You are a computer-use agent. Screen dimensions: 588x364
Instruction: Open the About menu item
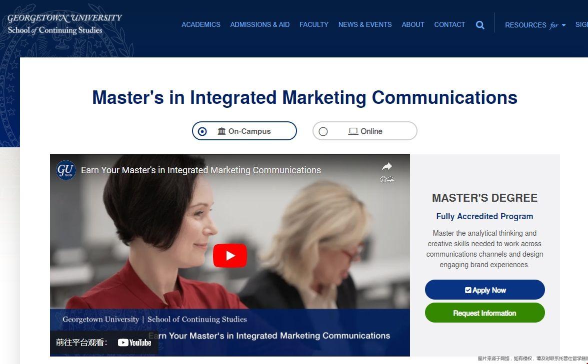coord(413,25)
